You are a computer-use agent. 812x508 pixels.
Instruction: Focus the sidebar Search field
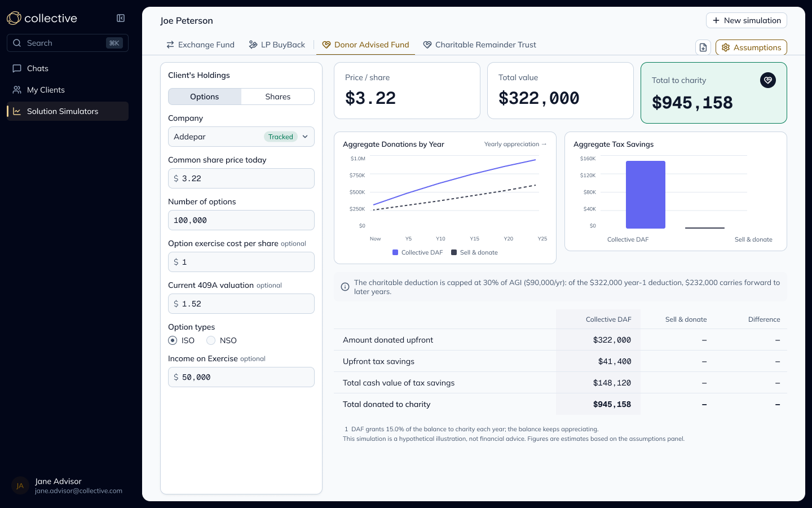point(68,43)
